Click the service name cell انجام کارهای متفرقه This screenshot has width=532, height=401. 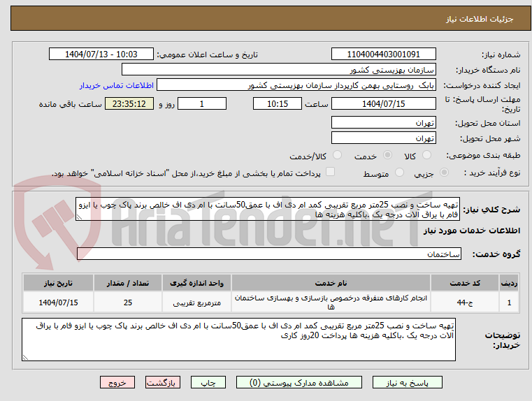tap(331, 302)
